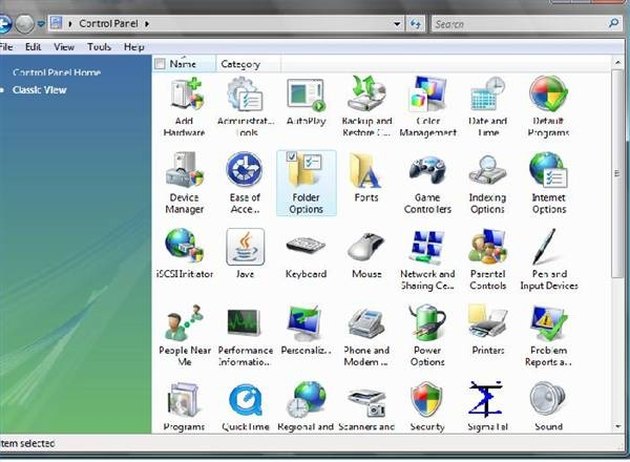Click the scrollbar down arrow
This screenshot has height=462, width=630.
pos(618,426)
